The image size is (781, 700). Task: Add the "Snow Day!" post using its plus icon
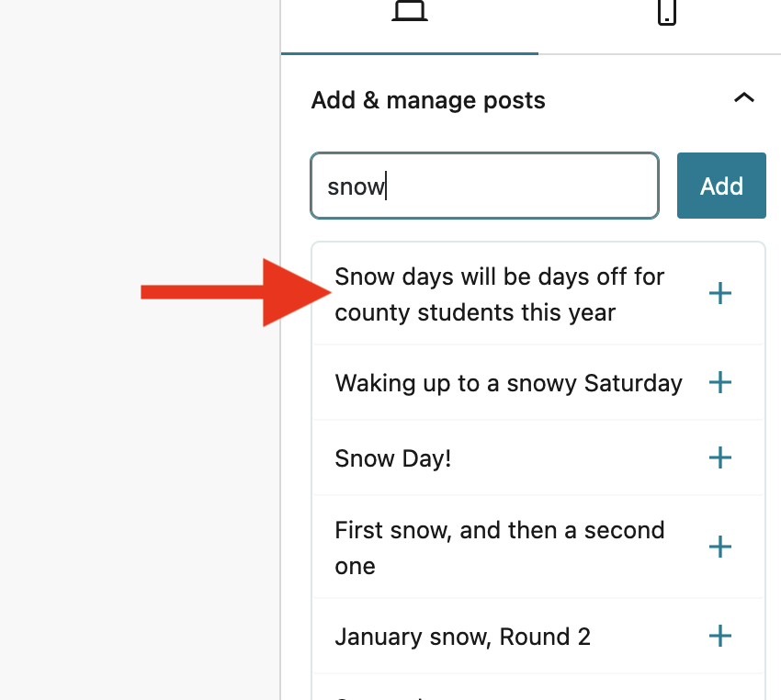[720, 458]
